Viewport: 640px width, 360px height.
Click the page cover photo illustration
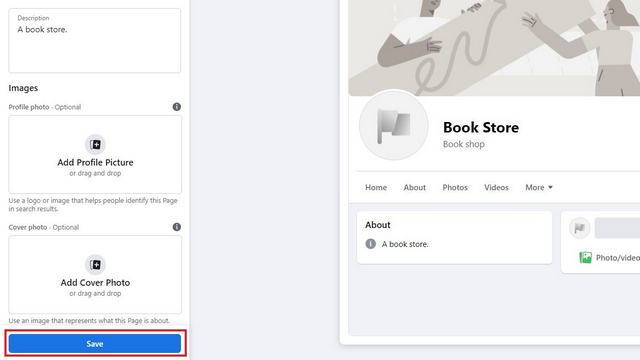point(494,48)
